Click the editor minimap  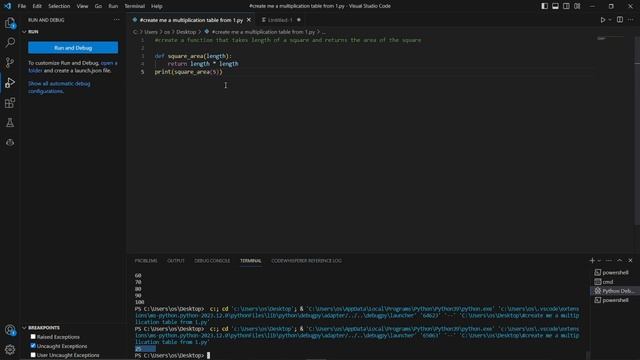coord(610,39)
